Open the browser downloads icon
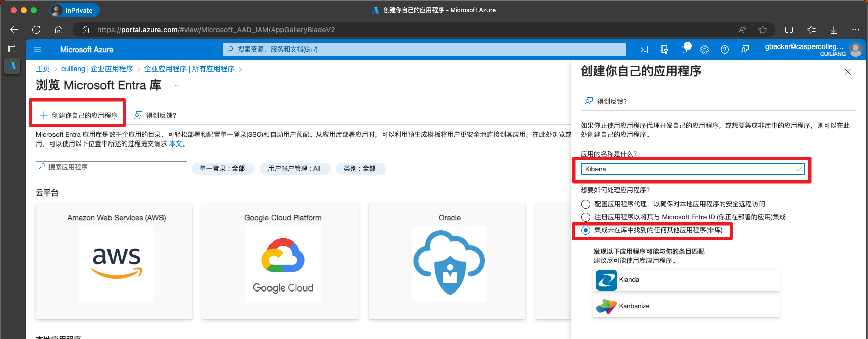868x339 pixels. (x=834, y=30)
